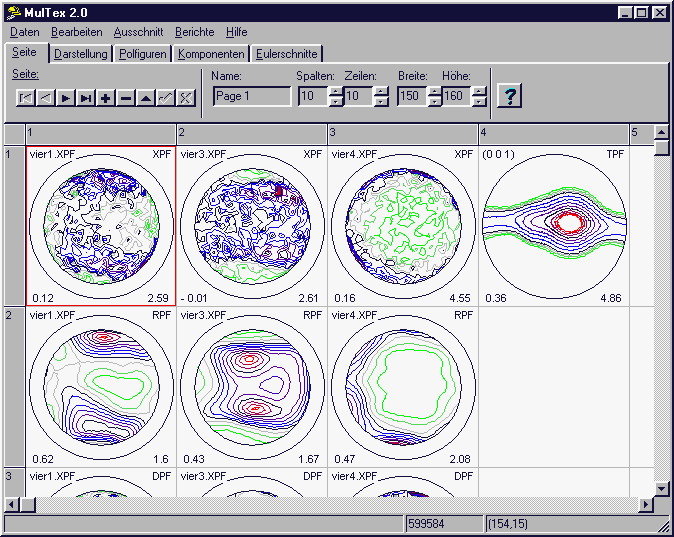Decrease the Höhe height value
674x537 pixels.
479,102
